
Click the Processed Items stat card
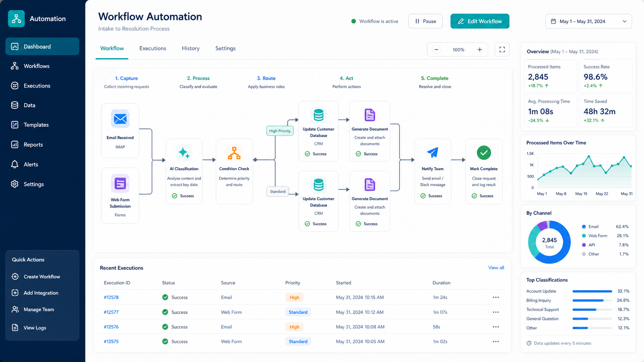(x=550, y=75)
